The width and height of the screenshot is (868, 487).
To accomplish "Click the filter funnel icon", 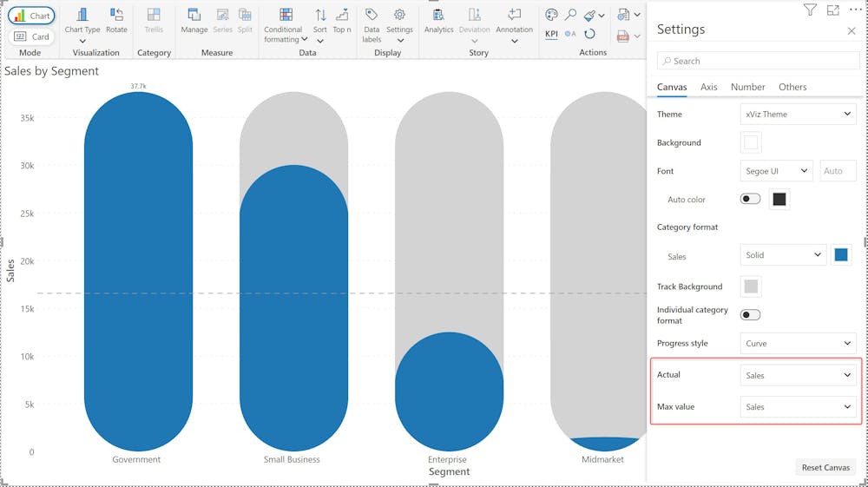I will click(x=810, y=10).
